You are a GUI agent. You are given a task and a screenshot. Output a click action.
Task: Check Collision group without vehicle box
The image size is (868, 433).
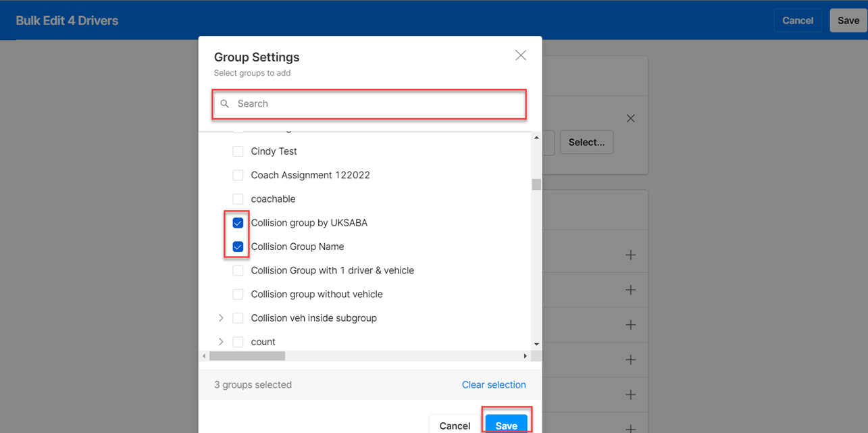click(x=238, y=295)
